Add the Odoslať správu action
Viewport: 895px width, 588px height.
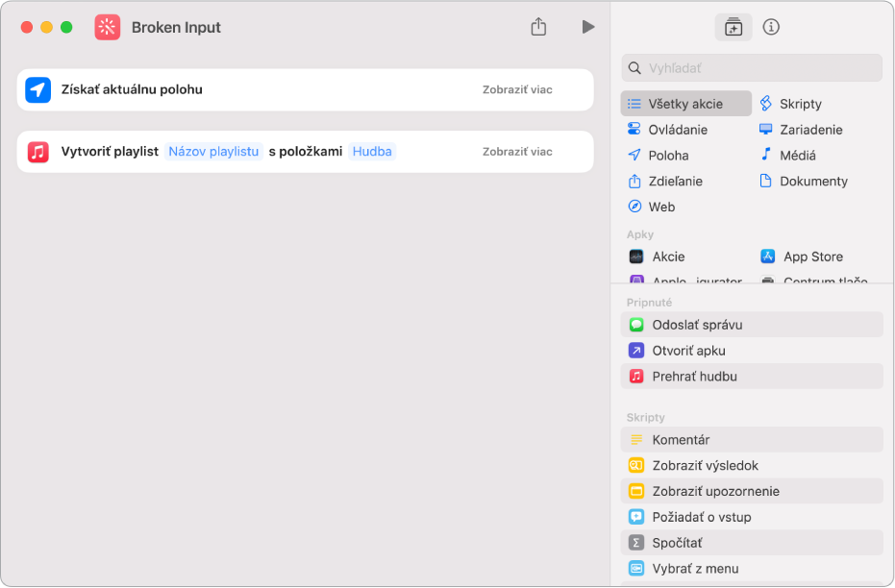tap(751, 325)
